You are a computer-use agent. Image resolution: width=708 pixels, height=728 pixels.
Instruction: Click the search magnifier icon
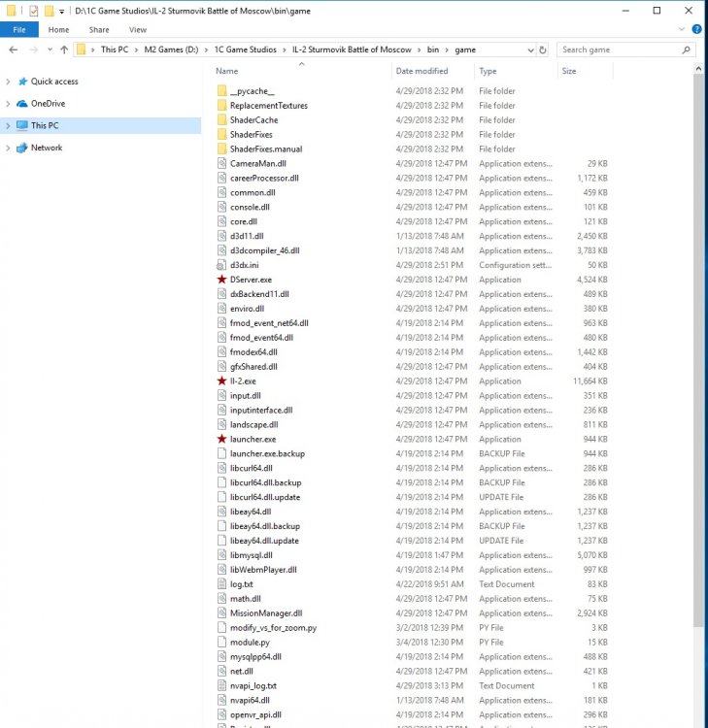(687, 50)
